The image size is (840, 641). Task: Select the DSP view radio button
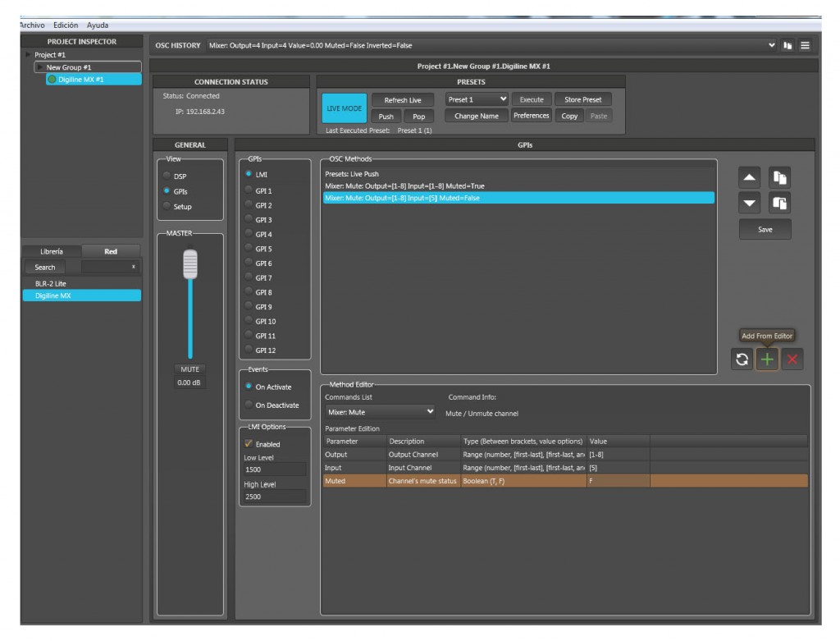(167, 176)
